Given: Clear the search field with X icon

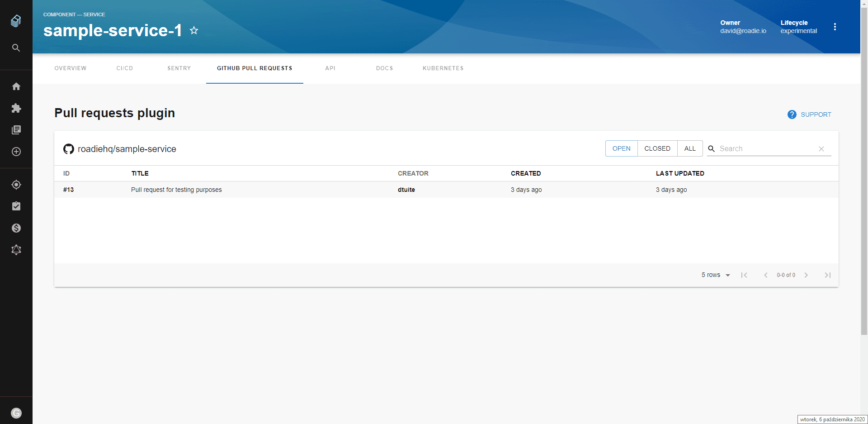Looking at the screenshot, I should (x=821, y=149).
